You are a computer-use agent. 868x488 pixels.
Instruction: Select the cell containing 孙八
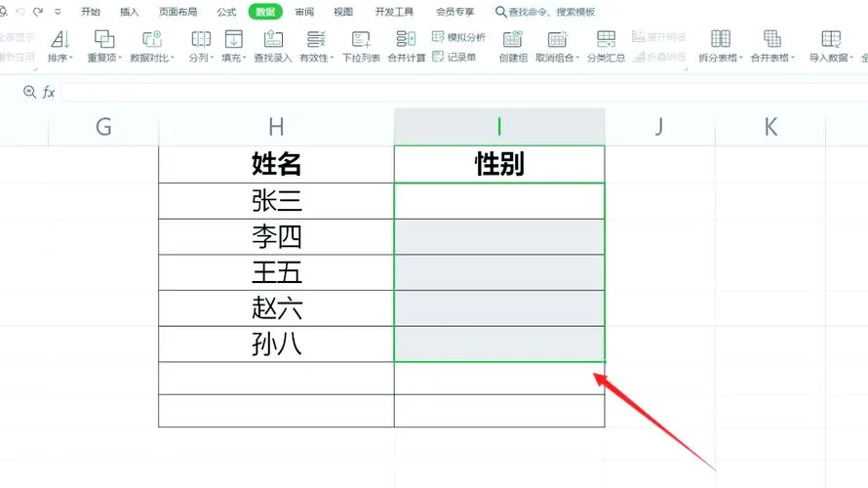(276, 344)
